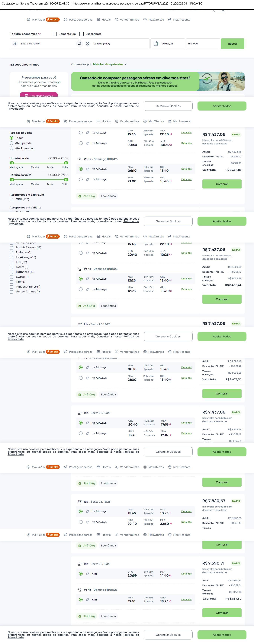Pin the Klm return flight departing 17:10
Viewport: 254px width, 644px height.
point(88,600)
